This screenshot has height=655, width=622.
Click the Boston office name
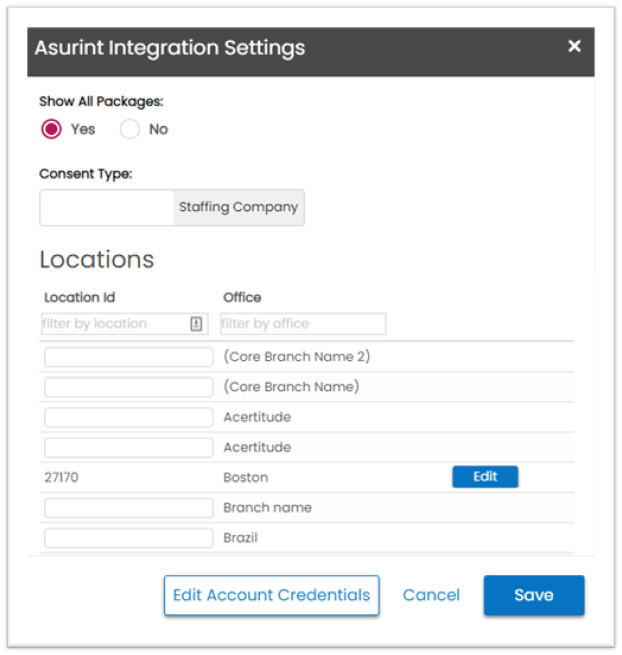[246, 477]
